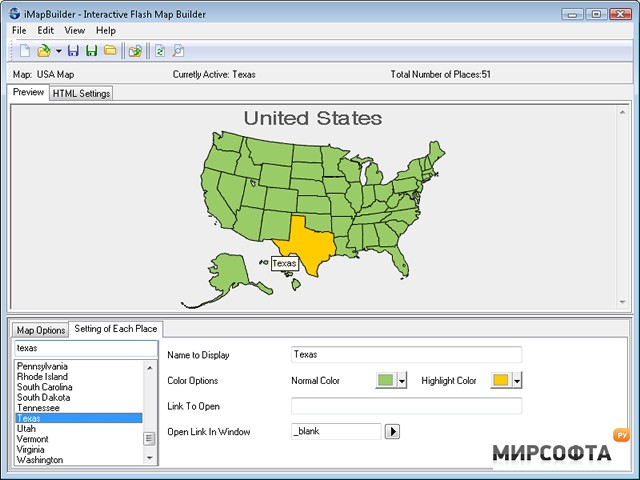Open the File menu

point(19,31)
